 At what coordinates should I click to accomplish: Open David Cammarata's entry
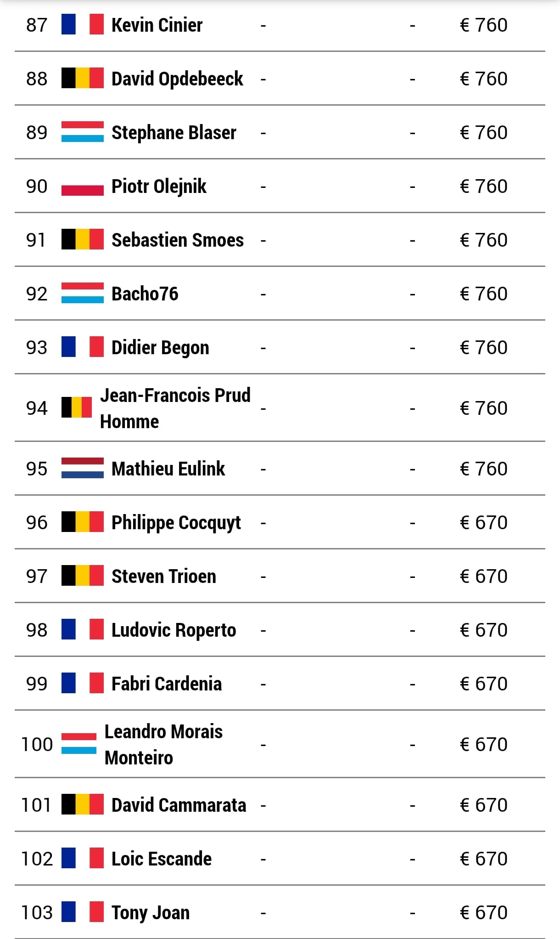coord(179,805)
